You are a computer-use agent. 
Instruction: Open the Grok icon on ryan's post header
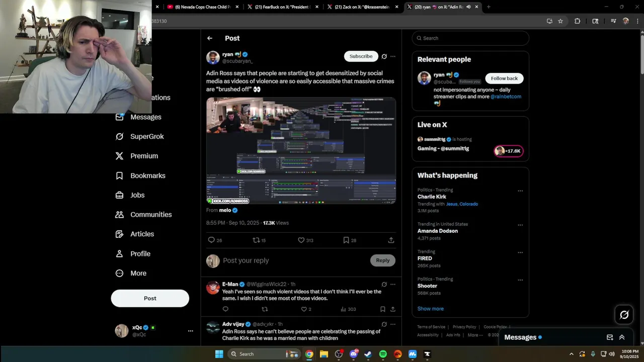[384, 56]
